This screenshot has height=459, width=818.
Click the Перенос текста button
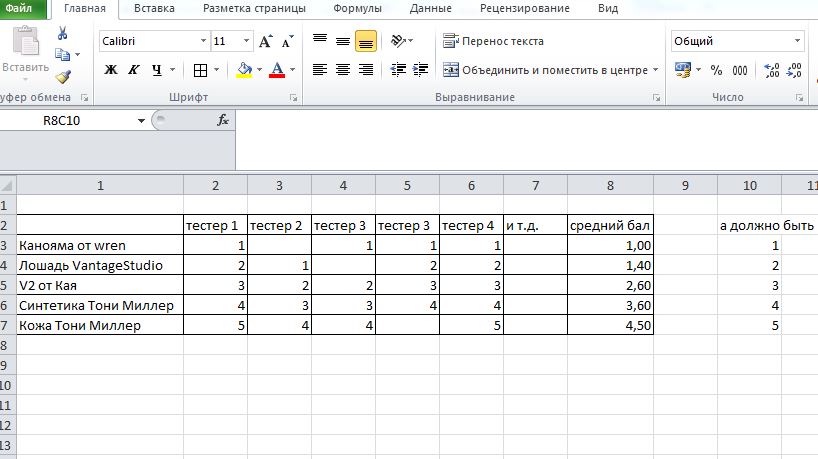coord(494,42)
